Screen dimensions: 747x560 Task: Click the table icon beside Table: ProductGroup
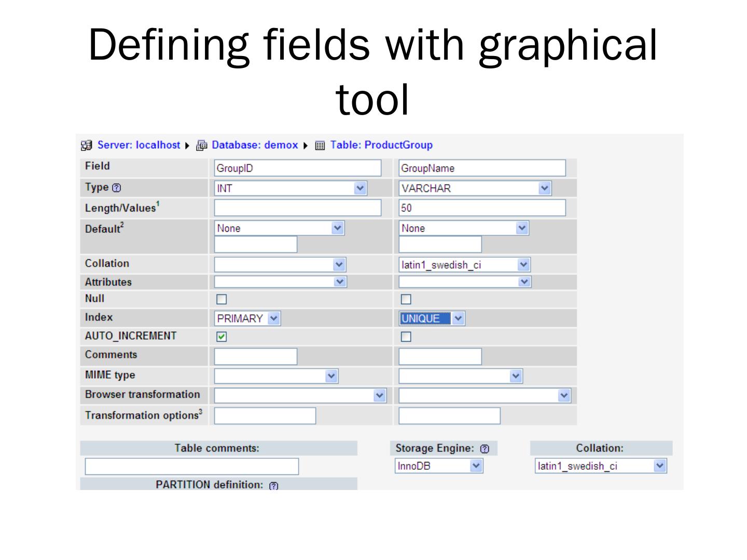point(320,146)
